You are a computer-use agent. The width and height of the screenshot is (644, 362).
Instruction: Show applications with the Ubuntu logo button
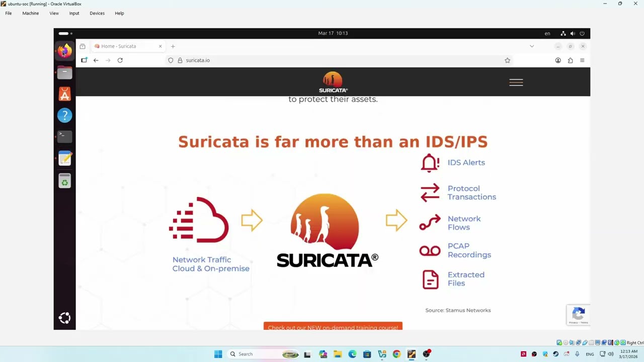tap(64, 318)
